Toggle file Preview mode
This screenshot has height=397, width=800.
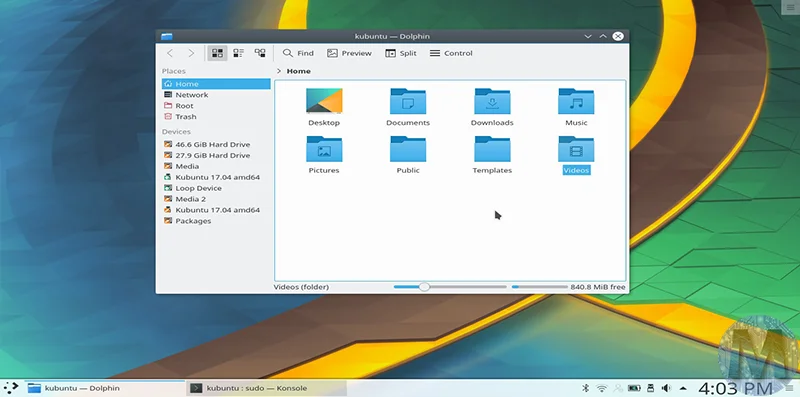click(349, 53)
